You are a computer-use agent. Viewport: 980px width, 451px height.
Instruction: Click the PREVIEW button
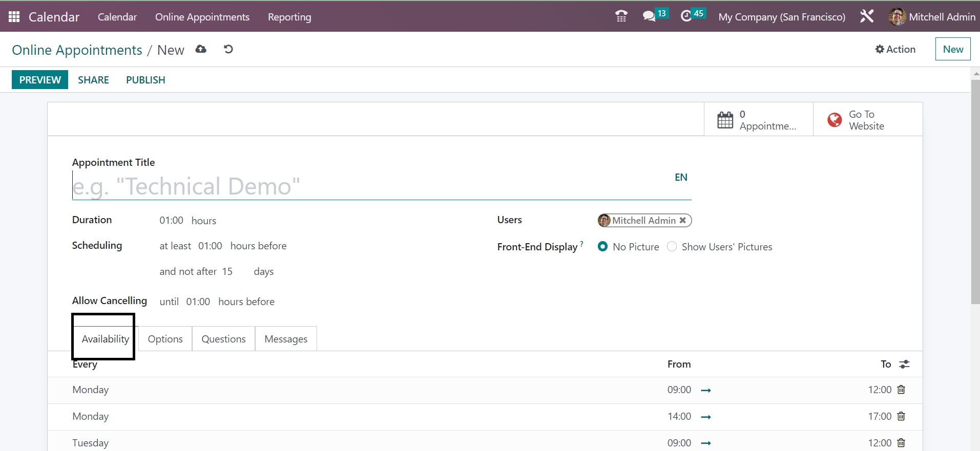40,80
